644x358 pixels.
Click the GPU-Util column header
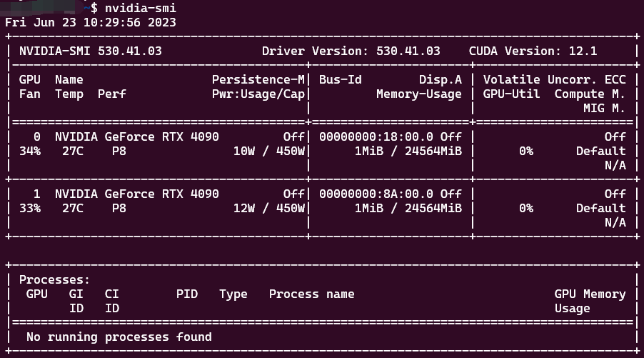(x=512, y=94)
